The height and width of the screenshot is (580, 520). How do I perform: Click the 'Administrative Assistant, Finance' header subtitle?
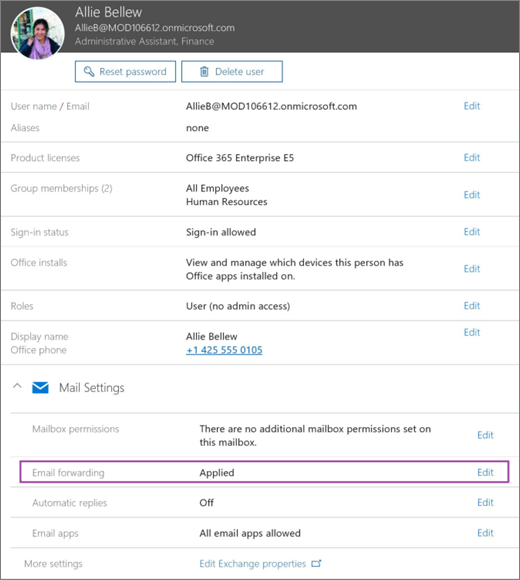[x=144, y=41]
